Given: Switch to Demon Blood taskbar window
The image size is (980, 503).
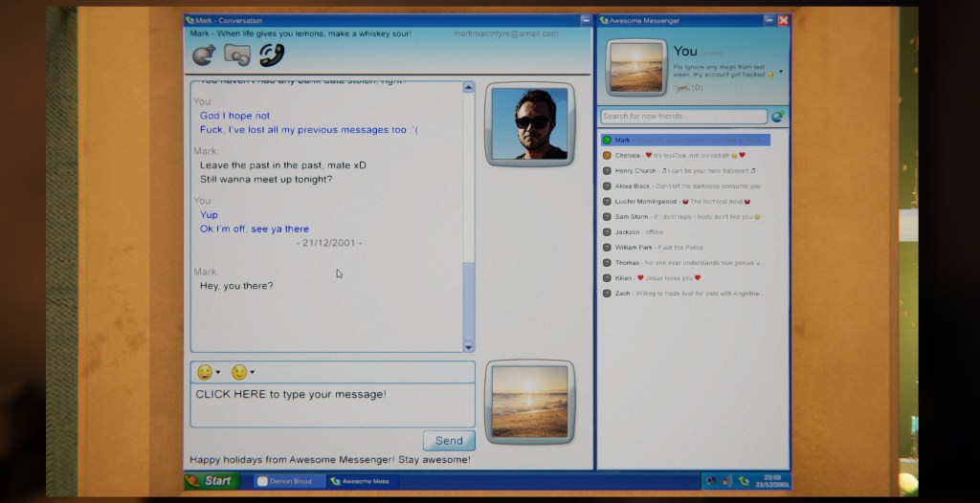Looking at the screenshot, I should coord(290,481).
